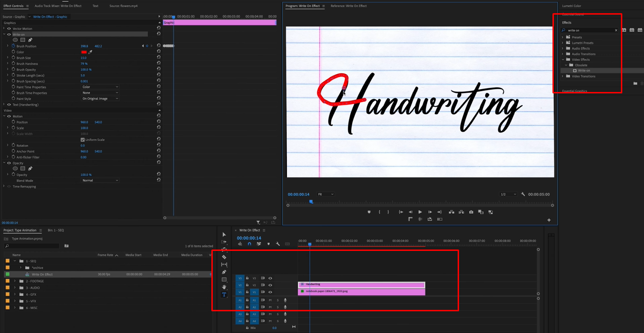Toggle V3 track output eye
Image resolution: width=644 pixels, height=333 pixels.
(270, 278)
